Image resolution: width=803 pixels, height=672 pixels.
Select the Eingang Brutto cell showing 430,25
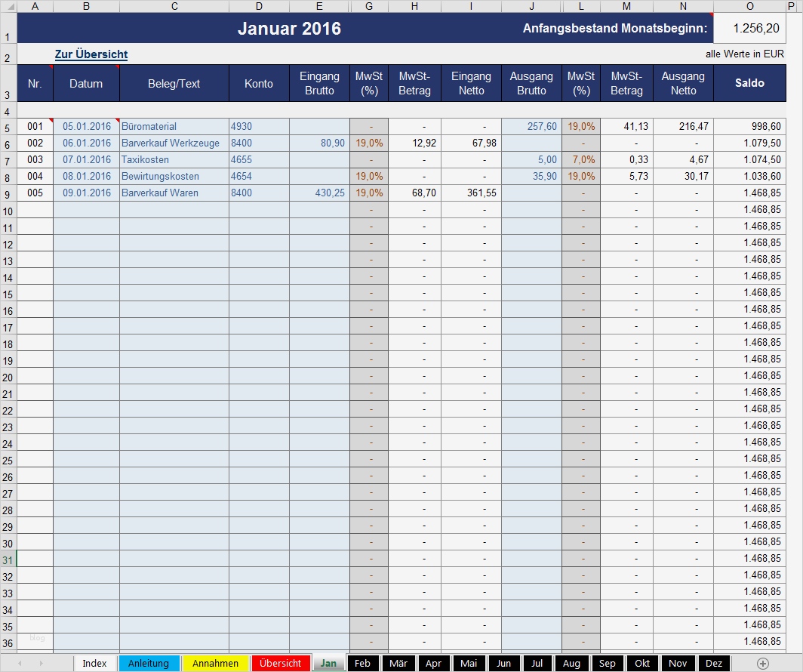tap(318, 193)
